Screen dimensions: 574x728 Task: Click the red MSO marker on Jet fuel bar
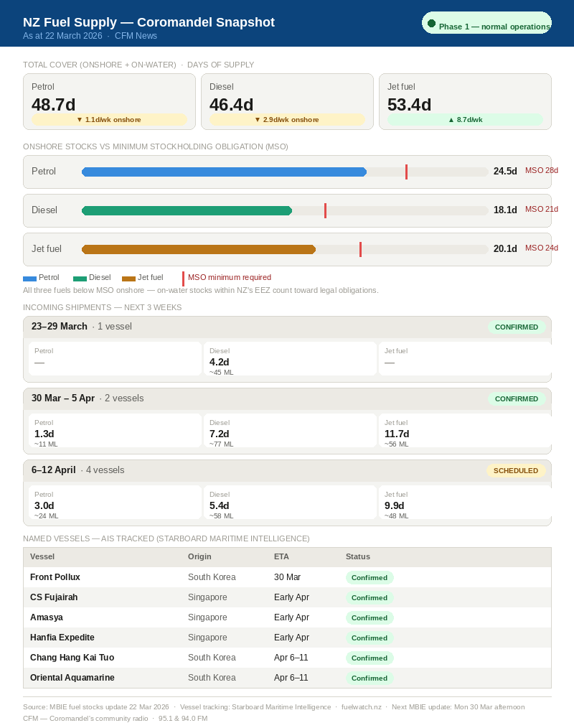(x=360, y=249)
